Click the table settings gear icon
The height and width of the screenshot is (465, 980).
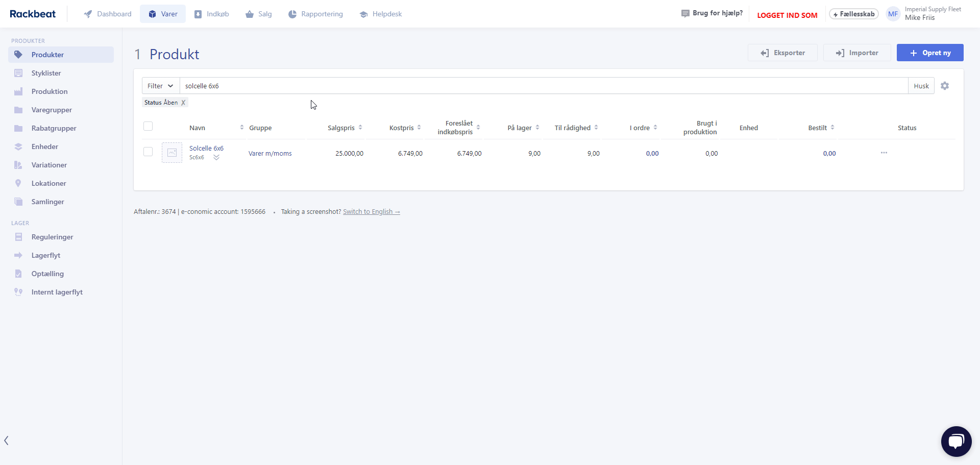(x=945, y=86)
